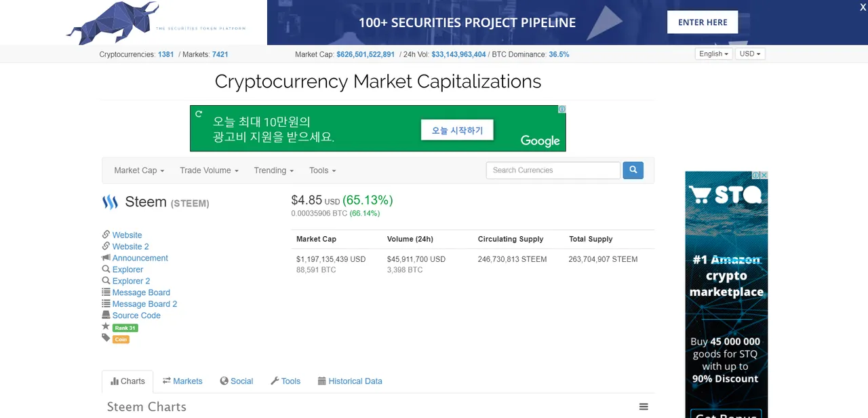Click the $45,911,700 USD volume value
The width and height of the screenshot is (868, 418).
(x=416, y=259)
